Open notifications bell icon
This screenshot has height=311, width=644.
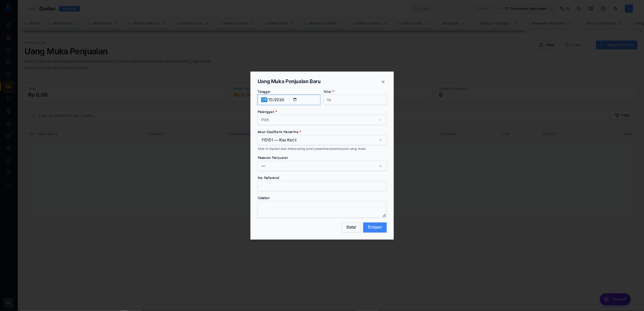(578, 9)
